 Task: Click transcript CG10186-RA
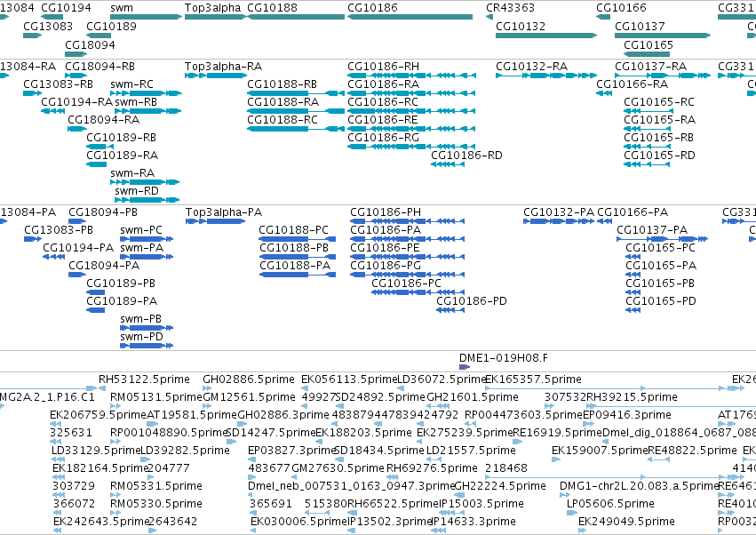411,93
